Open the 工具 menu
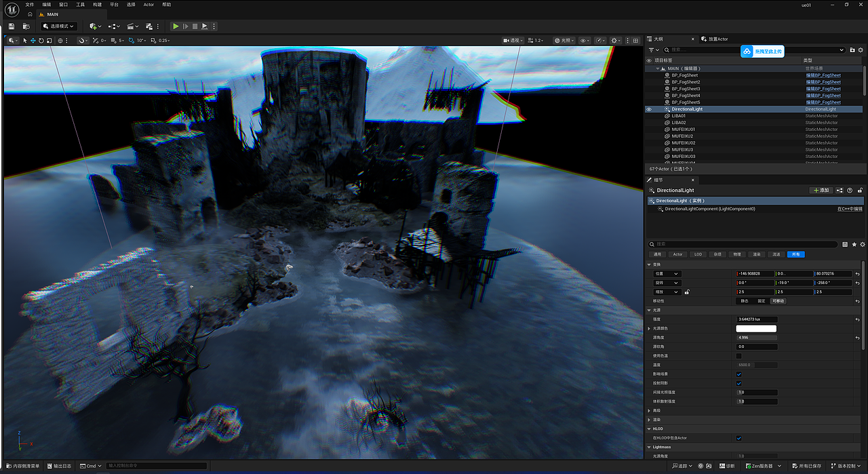 pyautogui.click(x=80, y=4)
